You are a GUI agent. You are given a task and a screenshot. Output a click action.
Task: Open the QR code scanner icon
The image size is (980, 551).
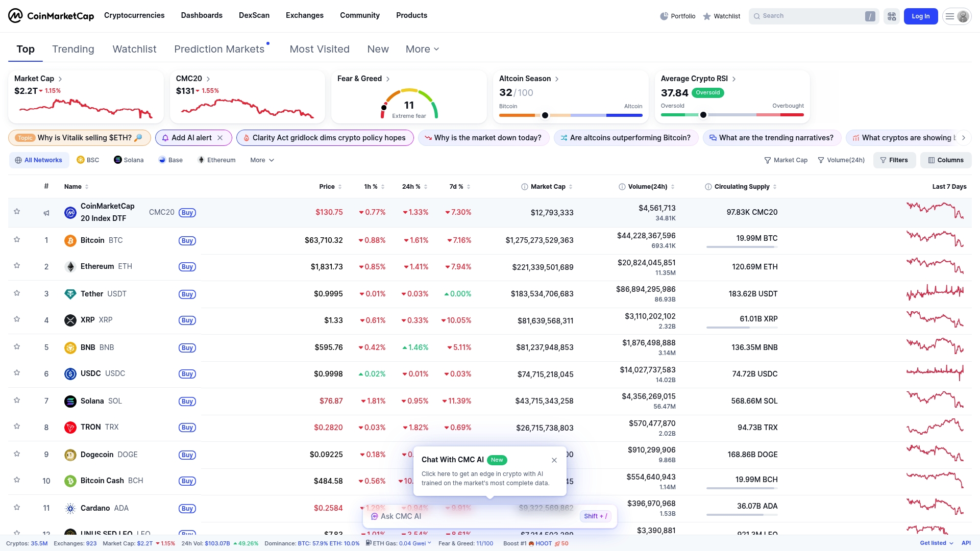point(891,16)
